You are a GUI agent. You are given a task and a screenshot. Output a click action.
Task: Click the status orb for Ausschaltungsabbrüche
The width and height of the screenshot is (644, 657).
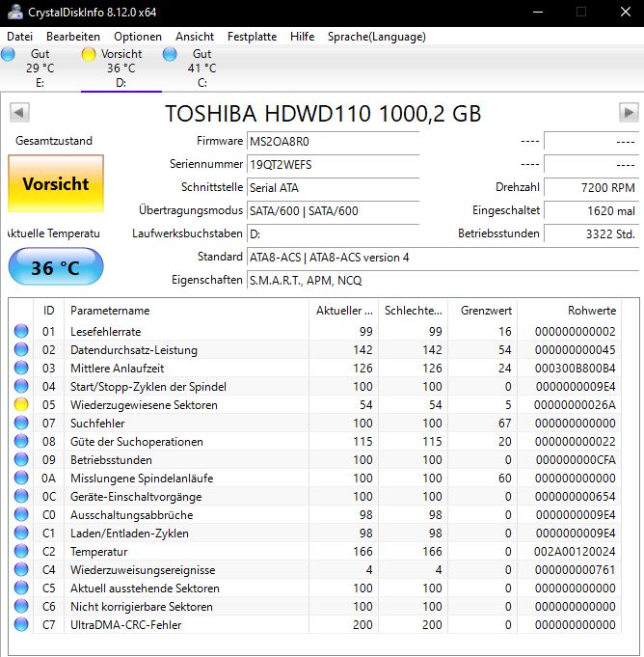tap(21, 514)
